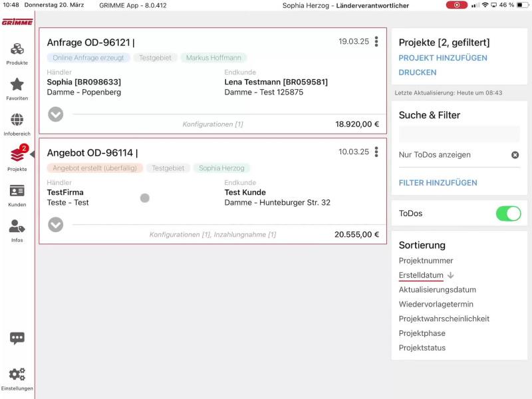Click address Damme - Test 125875
Screen dimensions: 532x399
click(x=263, y=92)
